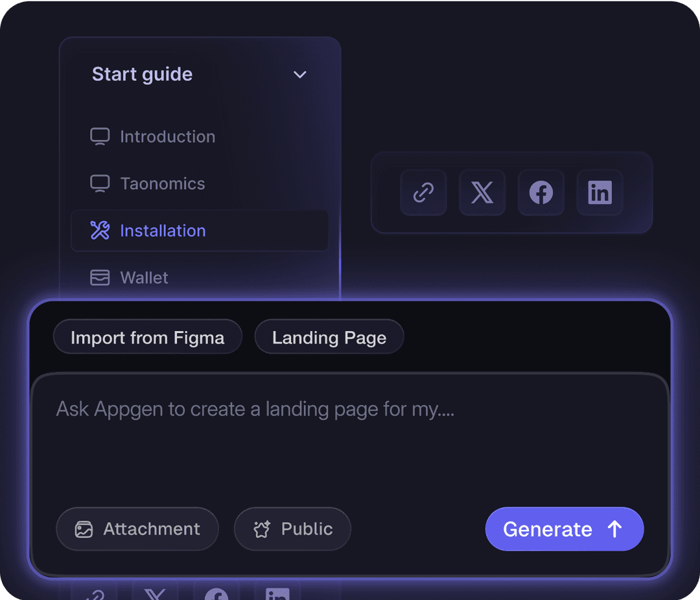
Task: Toggle visibility setting by clicking Public
Action: 292,529
